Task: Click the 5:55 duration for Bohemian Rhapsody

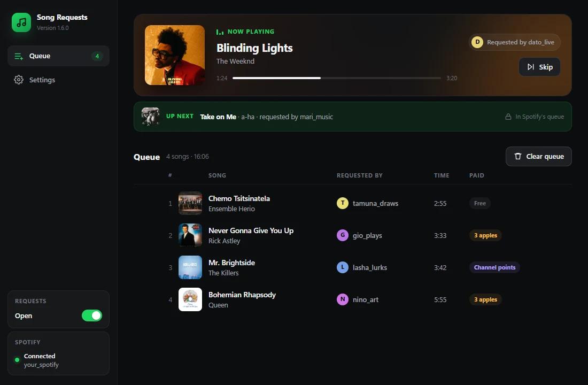Action: (x=440, y=299)
